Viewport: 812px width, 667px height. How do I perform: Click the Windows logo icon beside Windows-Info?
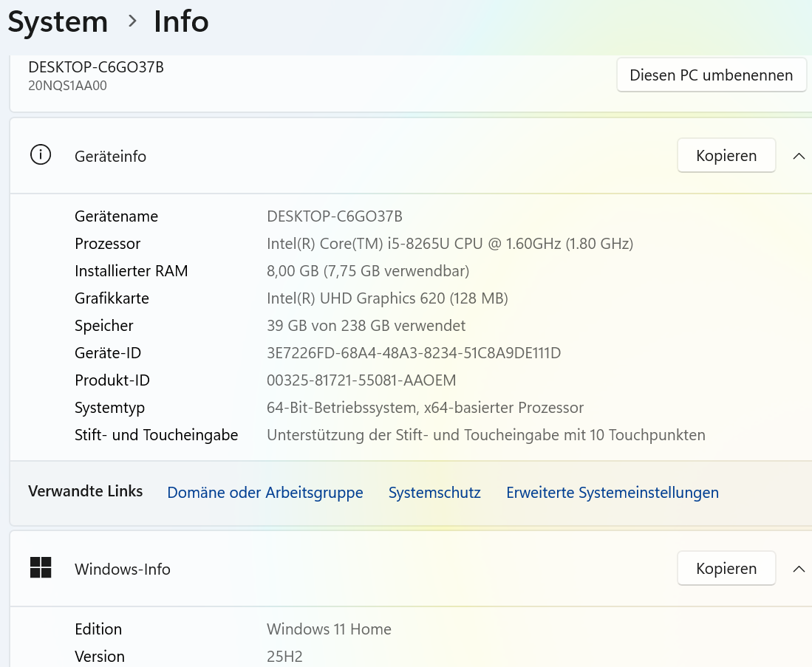click(x=41, y=567)
